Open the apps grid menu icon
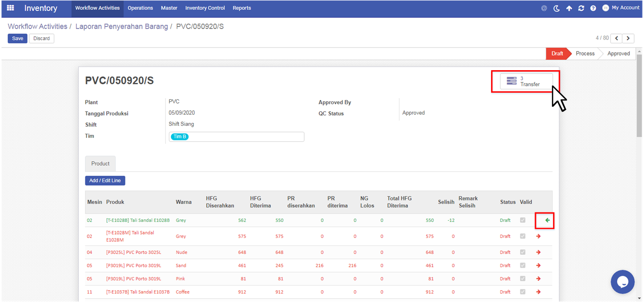The image size is (644, 302). (10, 8)
